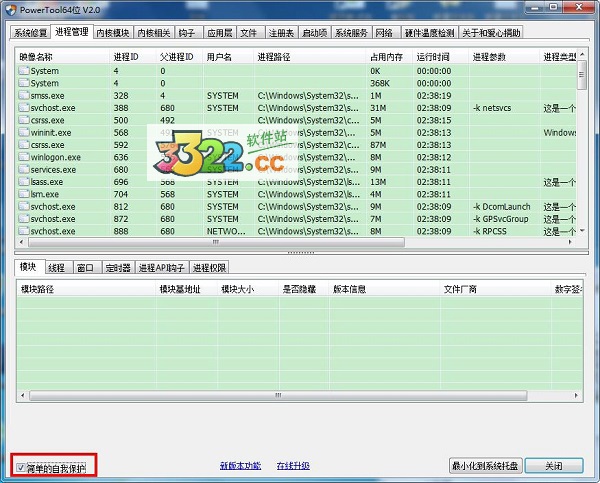This screenshot has height=483, width=600.
Task: Open the 进程权限 sub-tab
Action: [x=209, y=267]
